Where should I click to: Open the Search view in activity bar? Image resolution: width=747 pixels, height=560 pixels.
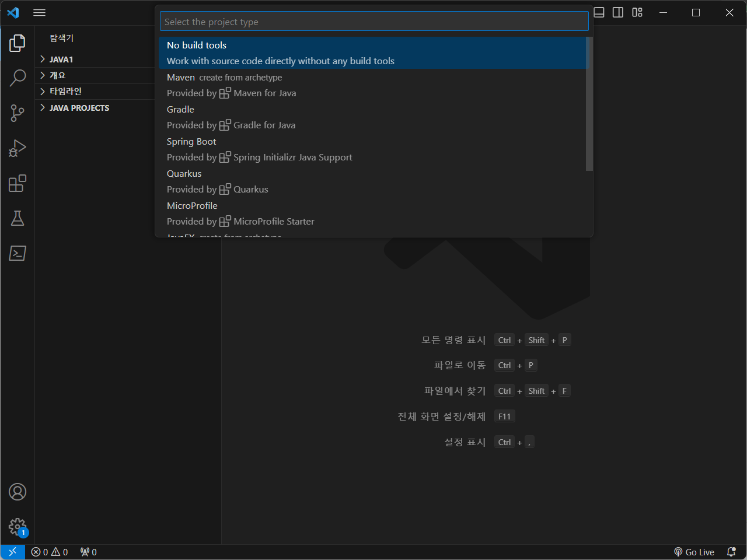point(18,78)
